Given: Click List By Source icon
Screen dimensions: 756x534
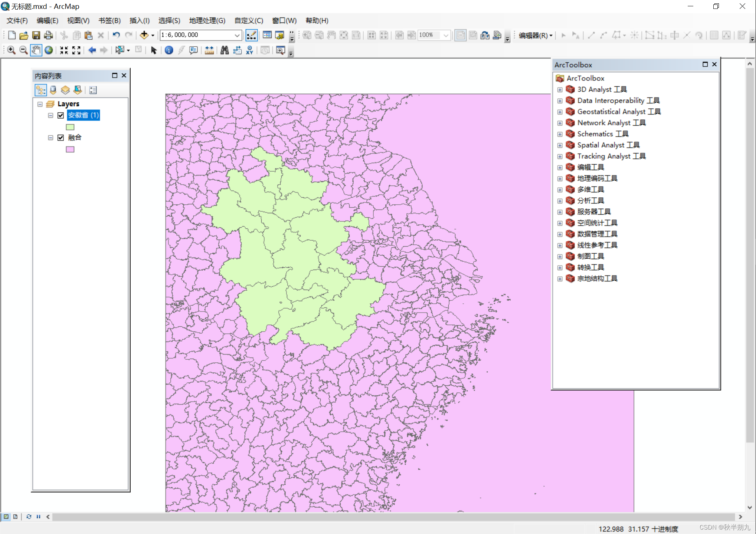Looking at the screenshot, I should pos(53,90).
